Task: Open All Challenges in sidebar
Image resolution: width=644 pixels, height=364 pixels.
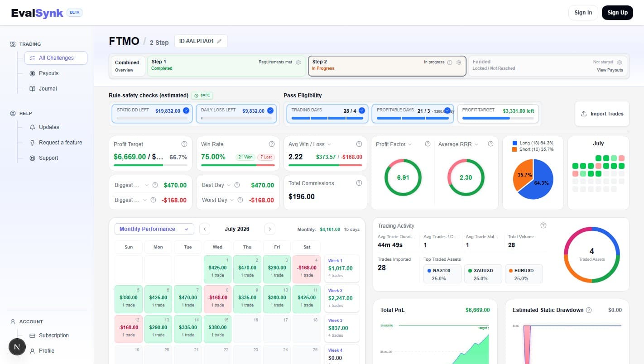Action: click(56, 58)
